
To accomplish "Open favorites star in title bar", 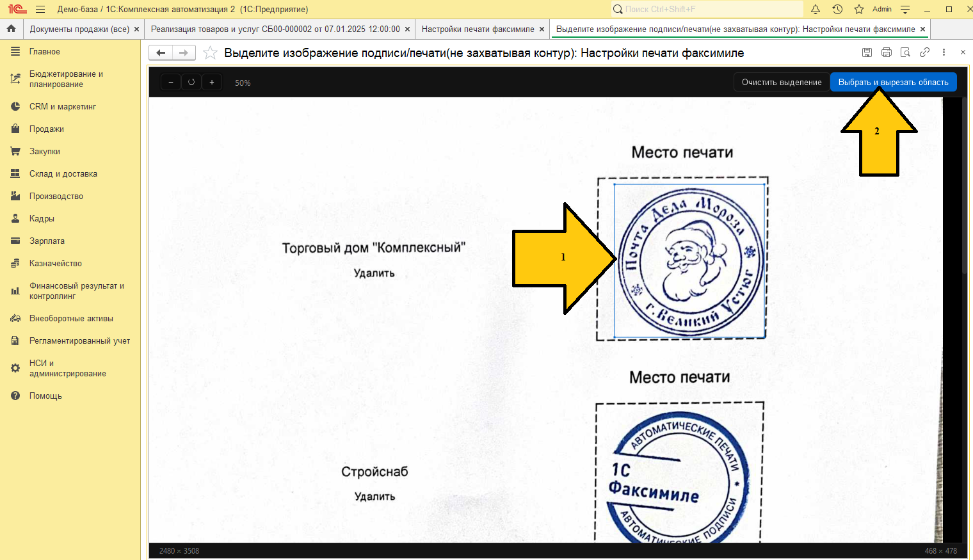I will click(859, 10).
